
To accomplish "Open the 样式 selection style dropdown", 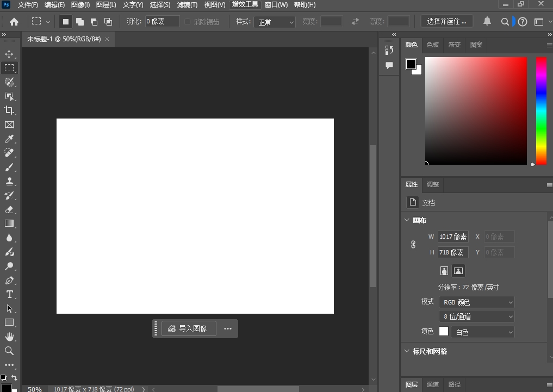I will click(x=275, y=22).
